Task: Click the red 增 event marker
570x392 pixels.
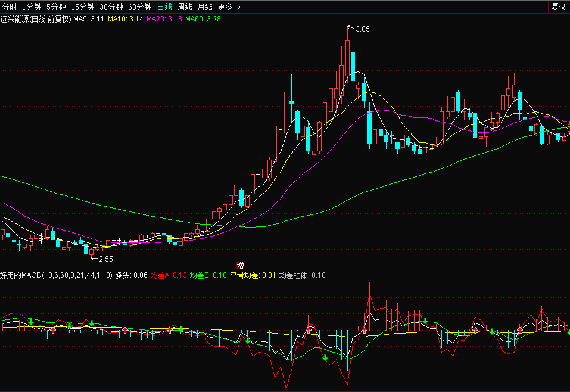Action: (240, 265)
